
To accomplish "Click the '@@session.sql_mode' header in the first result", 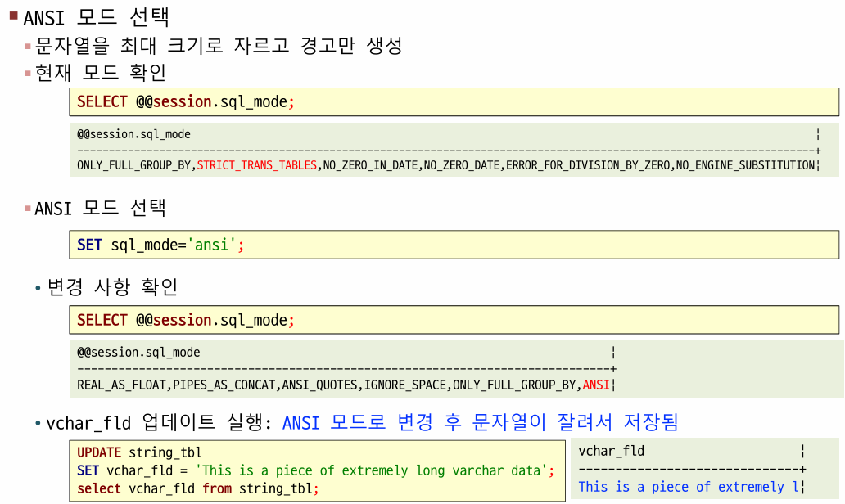I will click(133, 134).
